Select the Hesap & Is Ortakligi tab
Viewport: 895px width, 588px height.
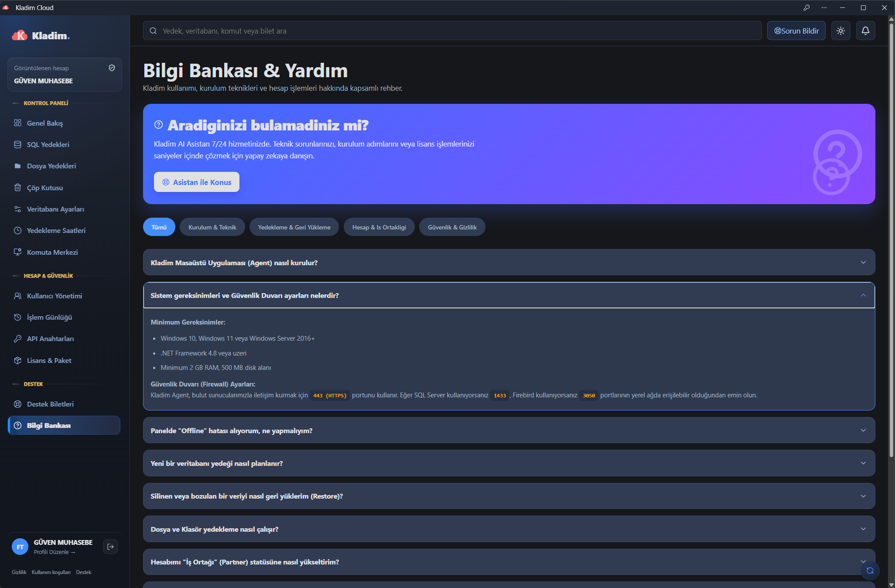point(379,227)
